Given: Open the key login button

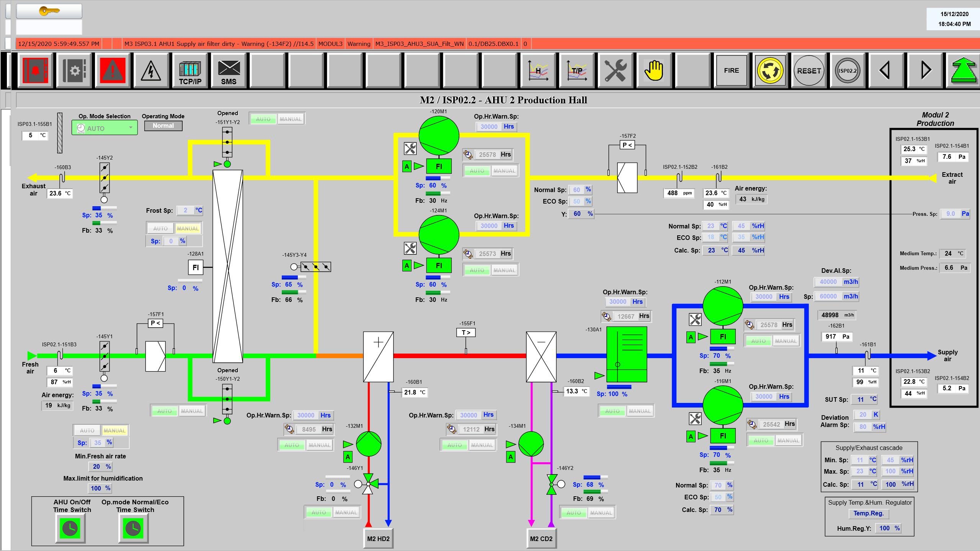Looking at the screenshot, I should pos(49,11).
